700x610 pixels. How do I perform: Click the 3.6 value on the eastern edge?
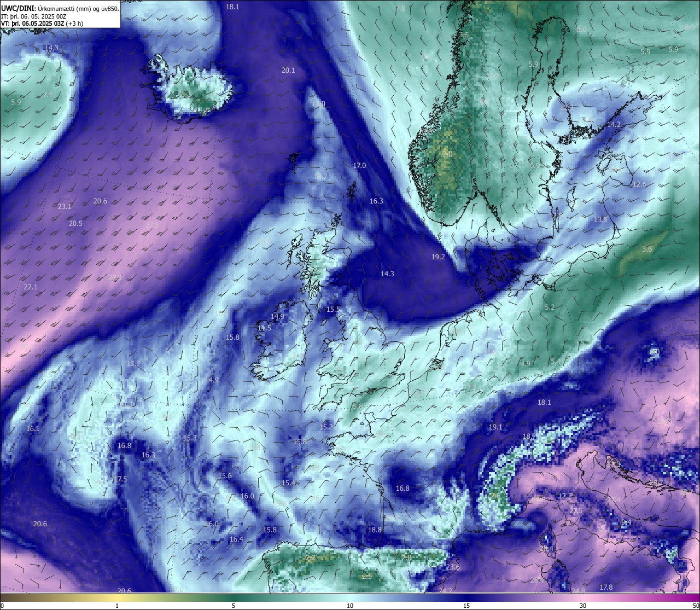(x=647, y=249)
